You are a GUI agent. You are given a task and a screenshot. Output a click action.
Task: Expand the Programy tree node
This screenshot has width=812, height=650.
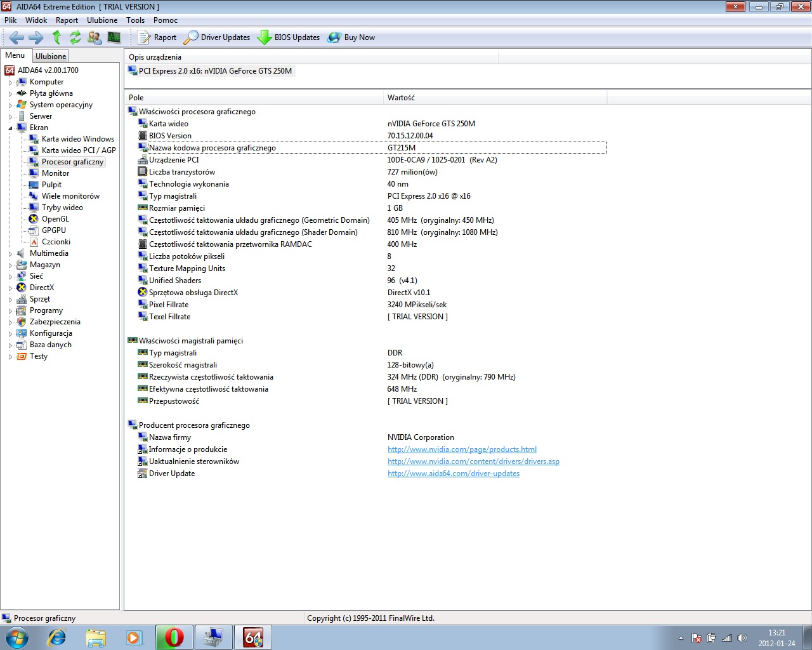pyautogui.click(x=10, y=311)
